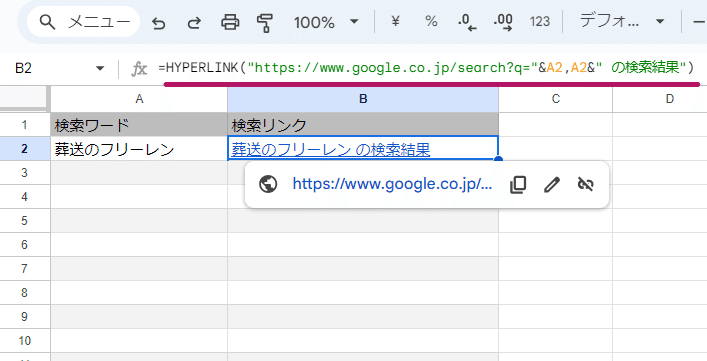Viewport: 707px width, 361px height.
Task: Open the メニュー search box
Action: (x=84, y=22)
